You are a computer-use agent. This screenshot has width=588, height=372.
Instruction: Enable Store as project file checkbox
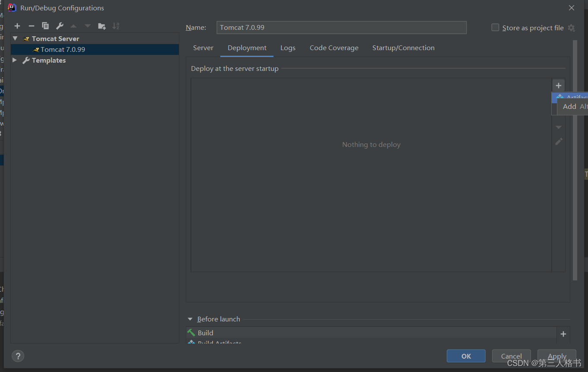coord(495,27)
